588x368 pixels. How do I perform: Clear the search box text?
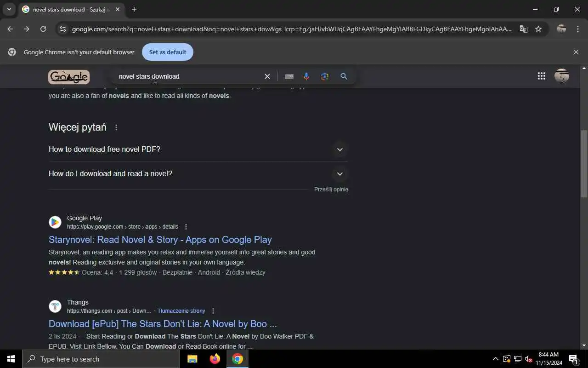click(267, 76)
